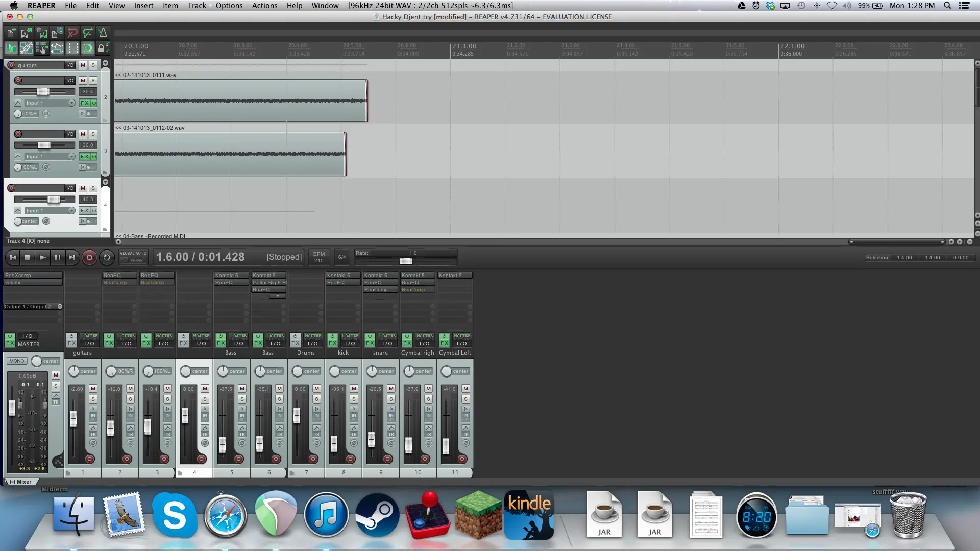Open the Global Auto mode selector
Viewport: 980px width, 551px height.
134,257
